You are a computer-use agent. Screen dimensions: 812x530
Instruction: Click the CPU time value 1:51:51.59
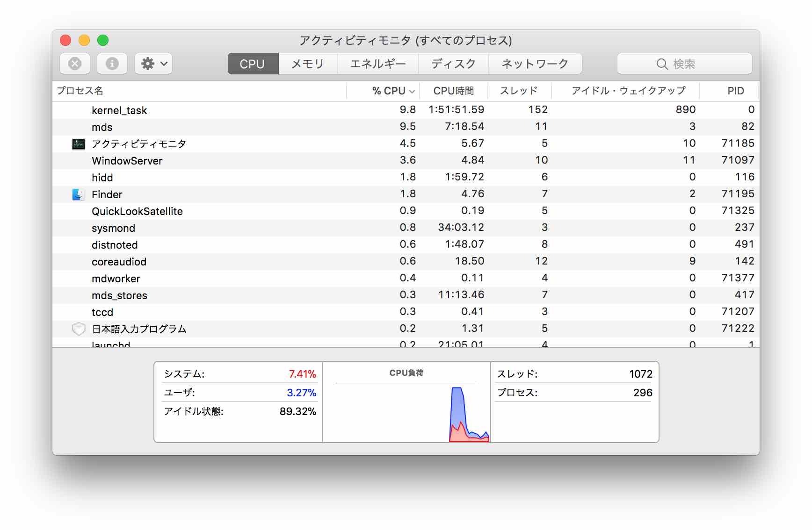pyautogui.click(x=456, y=110)
